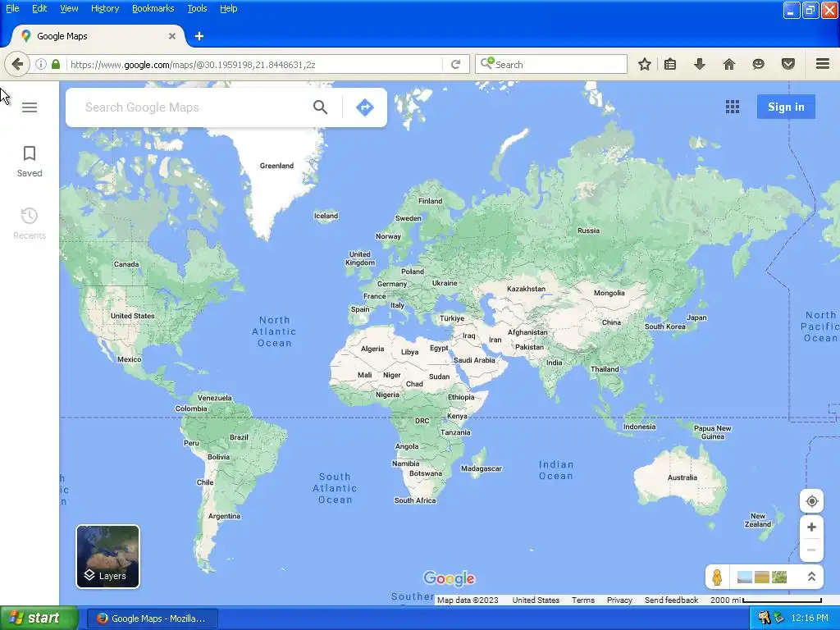840x630 pixels.
Task: Click the URL address bar
Action: [254, 64]
